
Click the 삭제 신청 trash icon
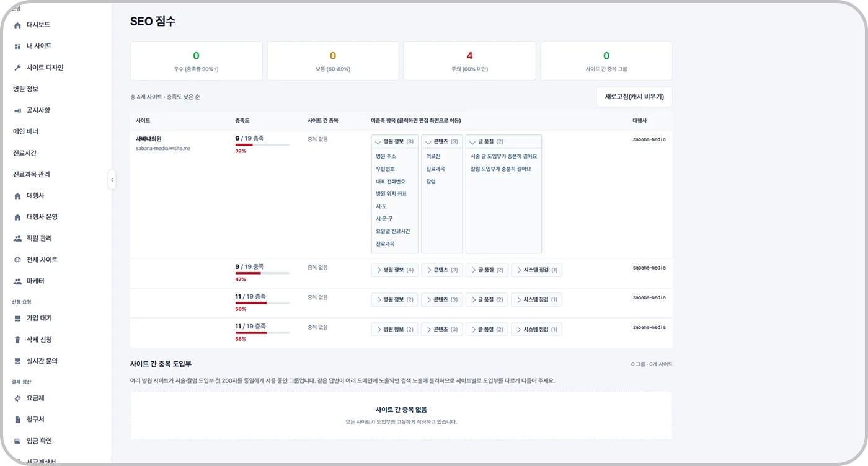(x=17, y=340)
